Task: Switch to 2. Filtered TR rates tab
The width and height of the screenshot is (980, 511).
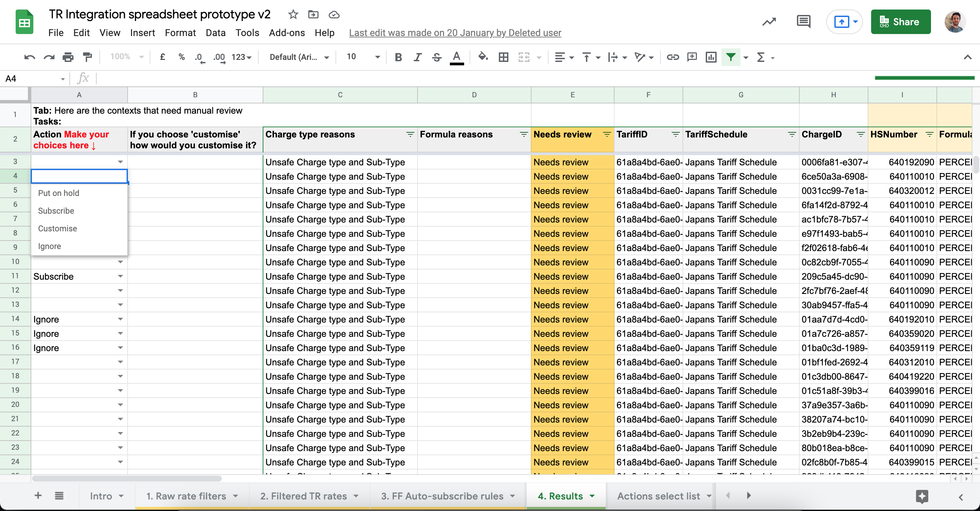Action: 309,496
